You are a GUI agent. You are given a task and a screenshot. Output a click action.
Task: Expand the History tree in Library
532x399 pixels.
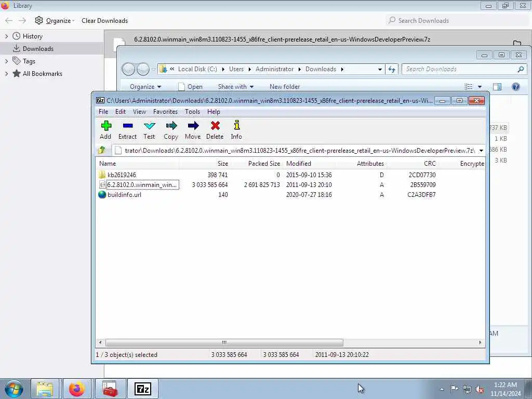pyautogui.click(x=6, y=36)
